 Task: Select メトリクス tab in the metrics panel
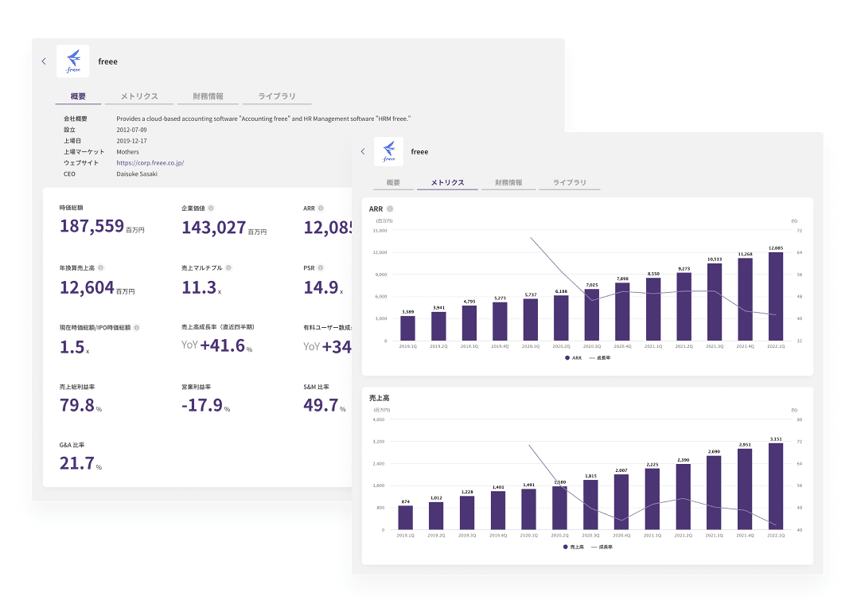(x=447, y=183)
